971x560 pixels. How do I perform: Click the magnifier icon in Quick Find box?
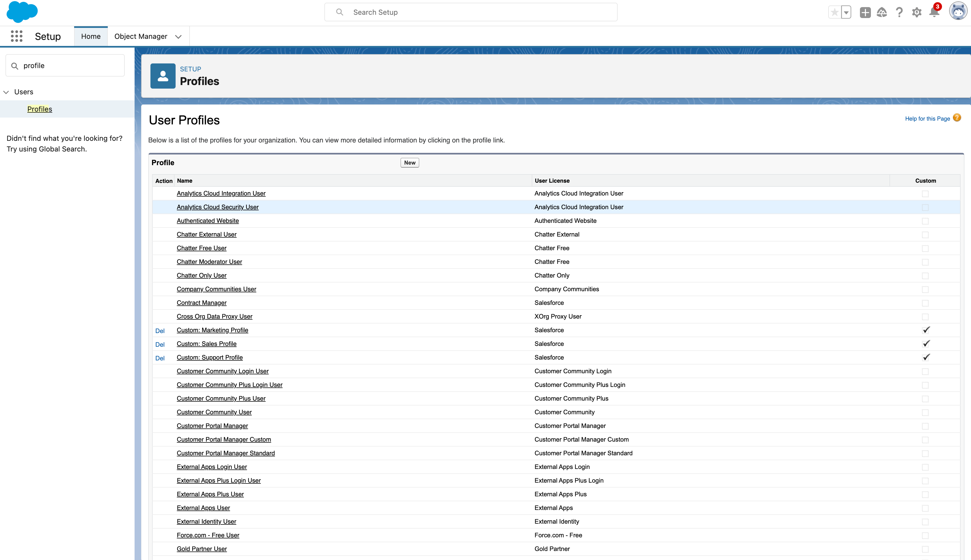coord(14,66)
